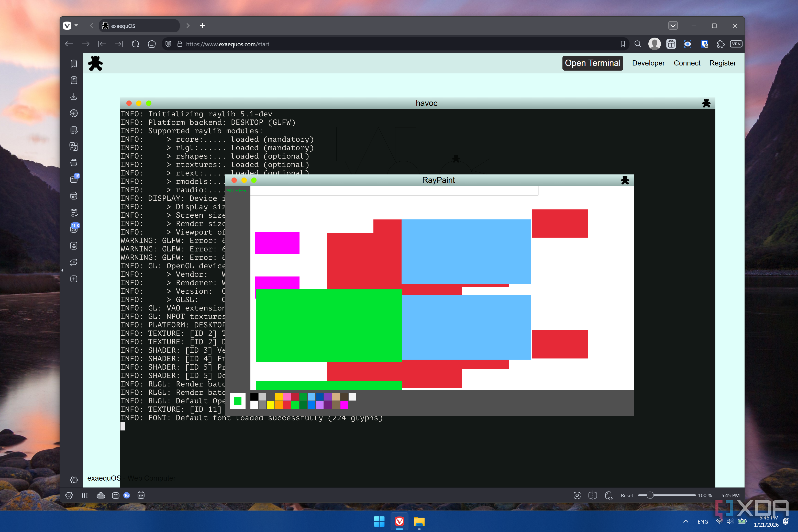Open the Connect link
798x532 pixels.
687,63
